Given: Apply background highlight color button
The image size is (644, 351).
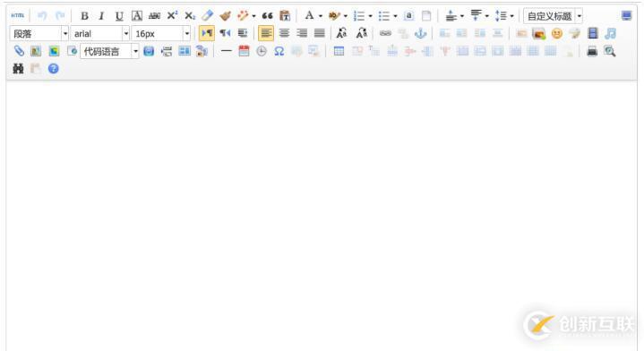Looking at the screenshot, I should 334,15.
